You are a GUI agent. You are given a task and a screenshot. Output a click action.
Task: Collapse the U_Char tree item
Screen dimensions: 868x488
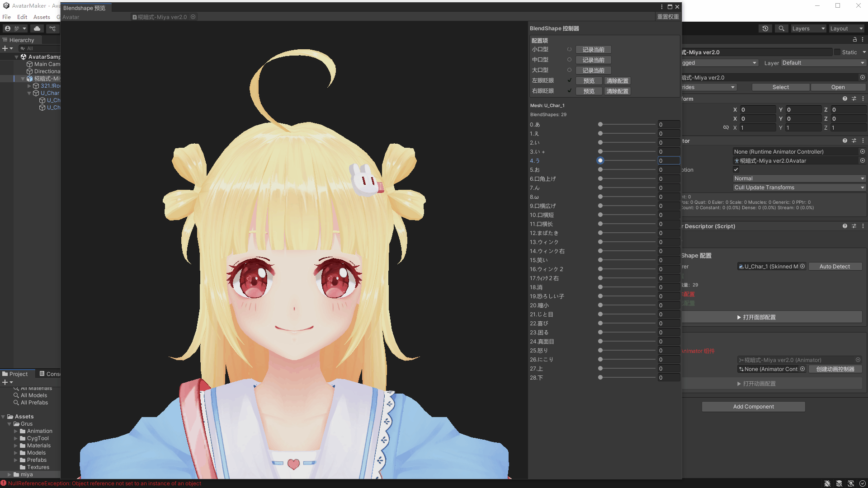pos(29,93)
